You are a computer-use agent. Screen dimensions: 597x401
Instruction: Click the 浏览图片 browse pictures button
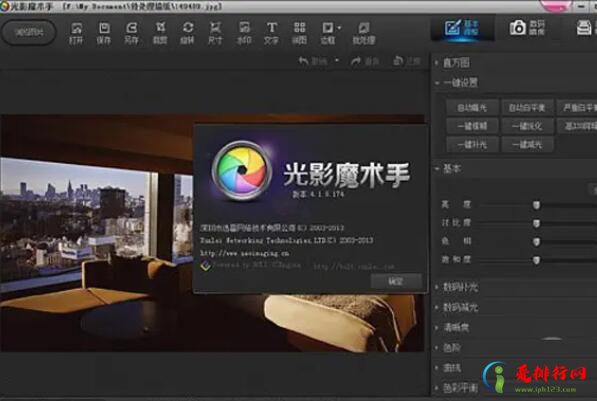[29, 32]
